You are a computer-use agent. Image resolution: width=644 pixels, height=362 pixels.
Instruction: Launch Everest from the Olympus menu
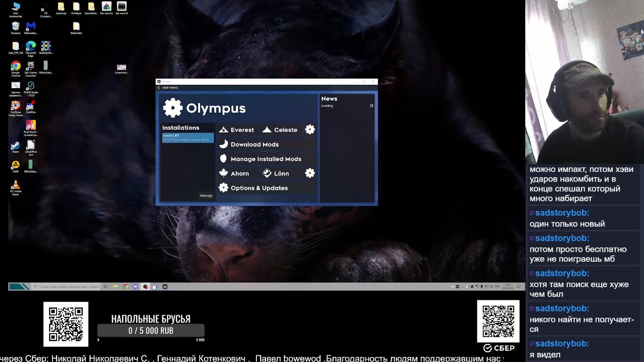click(x=237, y=130)
